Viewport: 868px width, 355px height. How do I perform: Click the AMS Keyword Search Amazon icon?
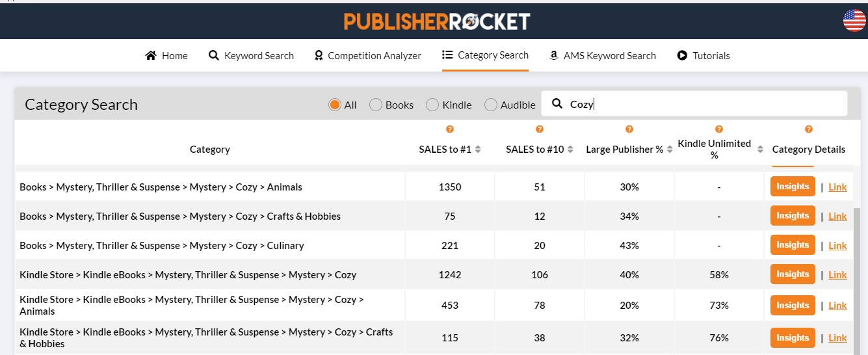tap(554, 55)
